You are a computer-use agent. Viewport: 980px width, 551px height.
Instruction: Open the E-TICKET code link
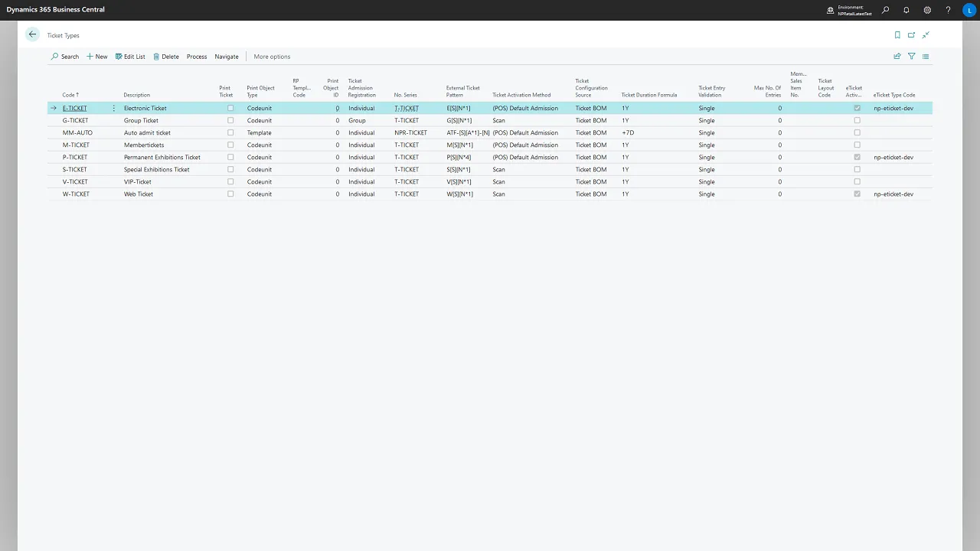75,109
